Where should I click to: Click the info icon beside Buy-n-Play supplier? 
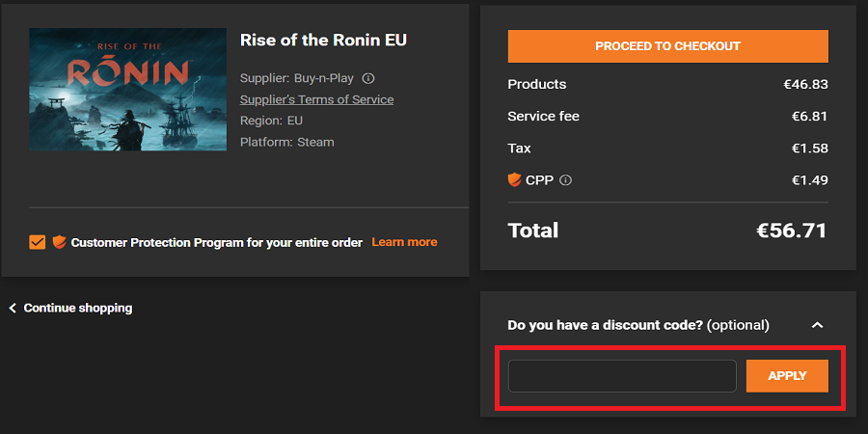(368, 78)
